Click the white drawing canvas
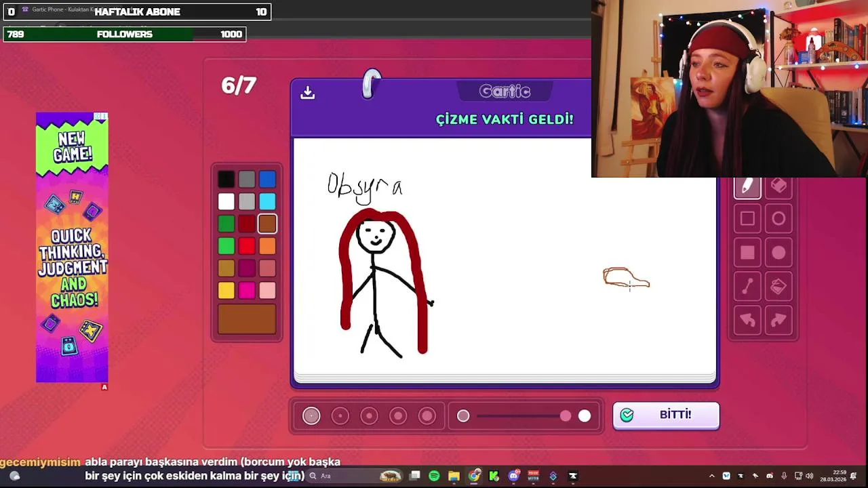This screenshot has height=488, width=868. click(x=505, y=256)
